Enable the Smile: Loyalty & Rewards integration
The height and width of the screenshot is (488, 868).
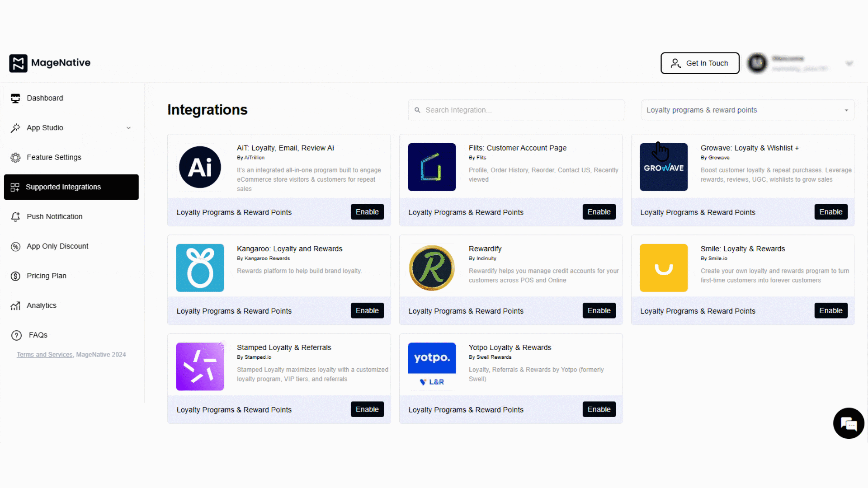831,310
